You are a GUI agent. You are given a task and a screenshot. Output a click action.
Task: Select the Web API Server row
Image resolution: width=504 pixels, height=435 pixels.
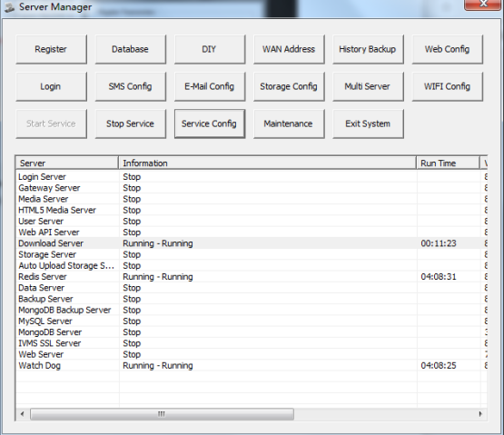[x=252, y=232]
